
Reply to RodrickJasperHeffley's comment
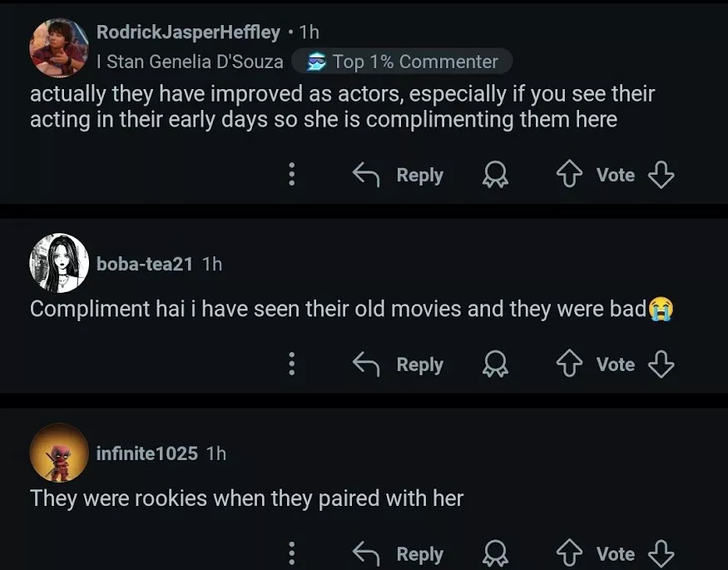pyautogui.click(x=399, y=175)
